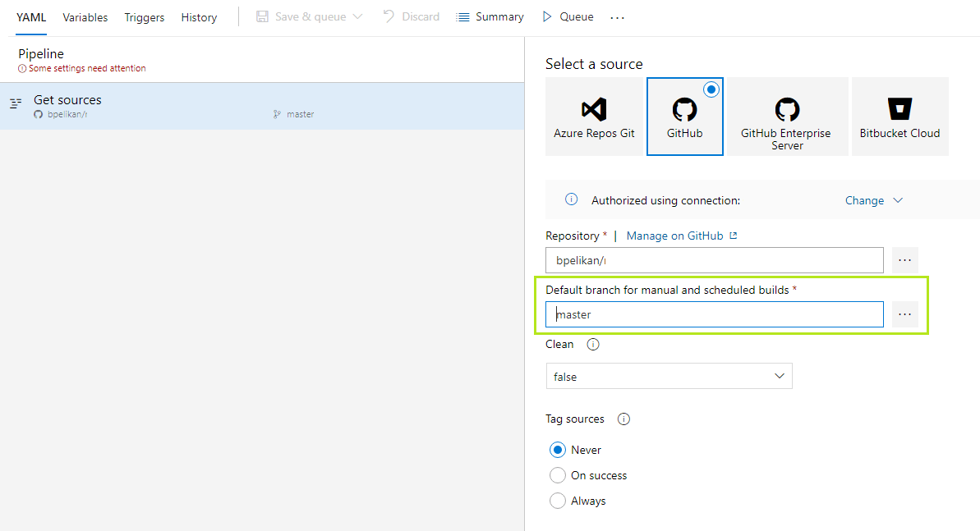The image size is (980, 531).
Task: Choose Azure Repos Git source
Action: coord(594,117)
